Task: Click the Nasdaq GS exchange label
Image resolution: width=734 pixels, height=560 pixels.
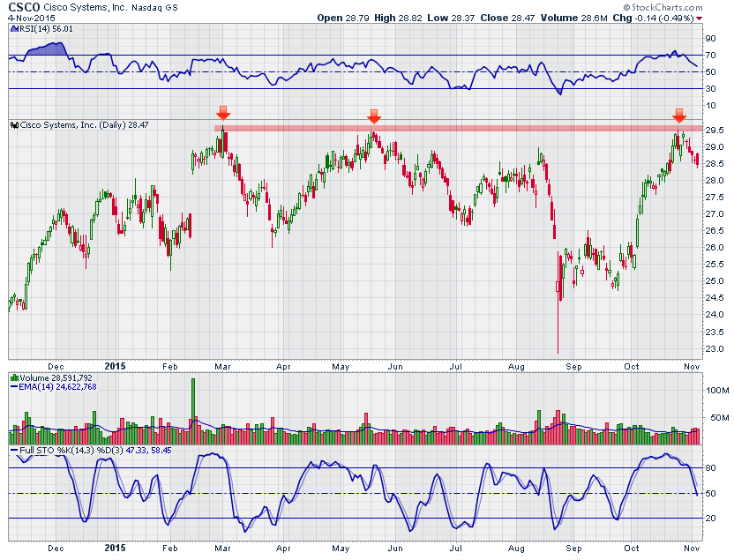Action: click(x=154, y=8)
